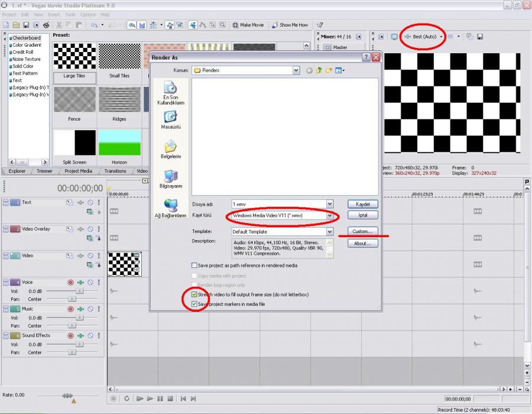Save snapshot to file icon in preview

[480, 36]
